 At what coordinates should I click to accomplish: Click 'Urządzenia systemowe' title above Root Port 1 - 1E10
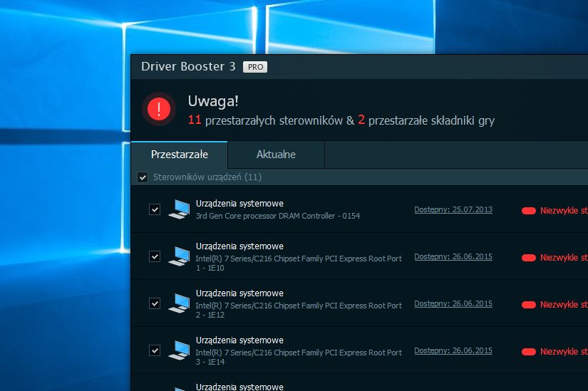click(x=239, y=246)
